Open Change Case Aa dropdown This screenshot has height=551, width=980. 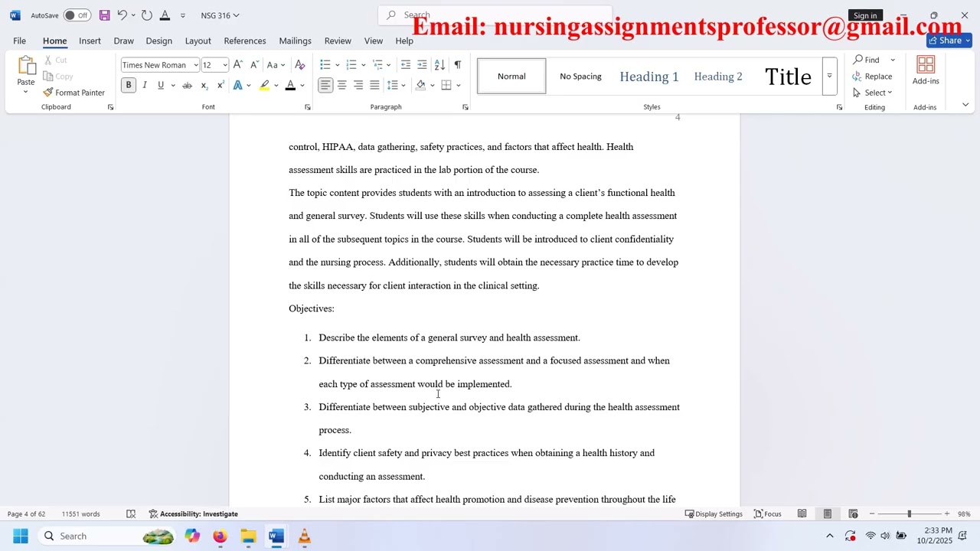[x=276, y=65]
